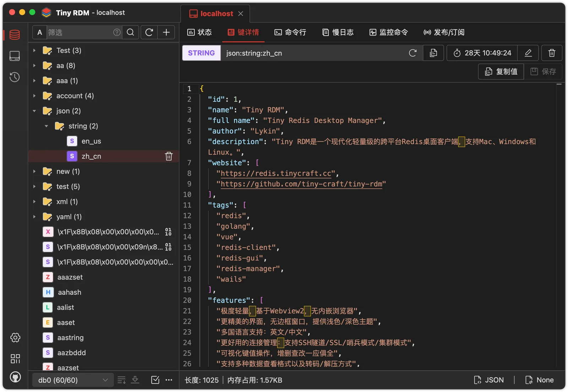Open the GitHub icon in sidebar
The height and width of the screenshot is (392, 568).
[15, 377]
